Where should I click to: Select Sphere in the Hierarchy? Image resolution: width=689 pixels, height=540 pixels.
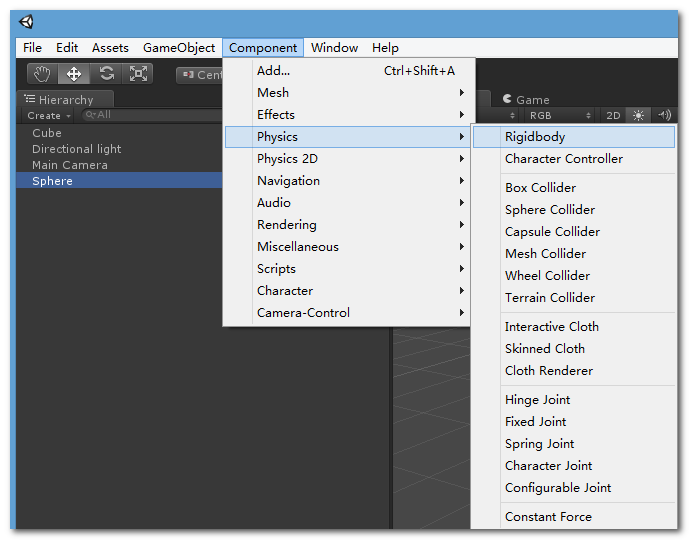pyautogui.click(x=119, y=181)
